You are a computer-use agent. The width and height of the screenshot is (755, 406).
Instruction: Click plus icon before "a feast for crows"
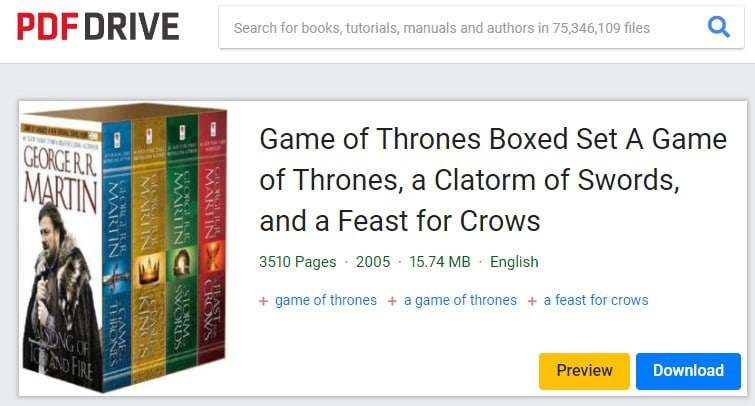tap(533, 301)
